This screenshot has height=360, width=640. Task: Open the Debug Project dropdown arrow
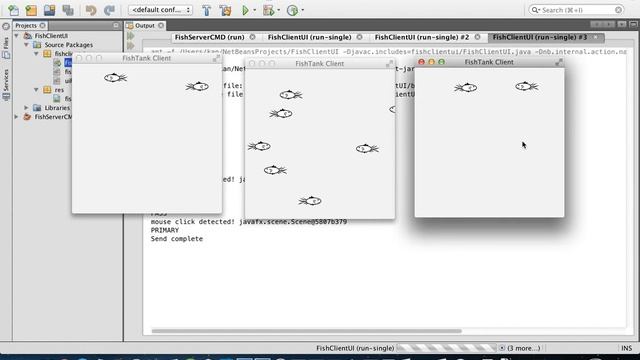point(279,10)
